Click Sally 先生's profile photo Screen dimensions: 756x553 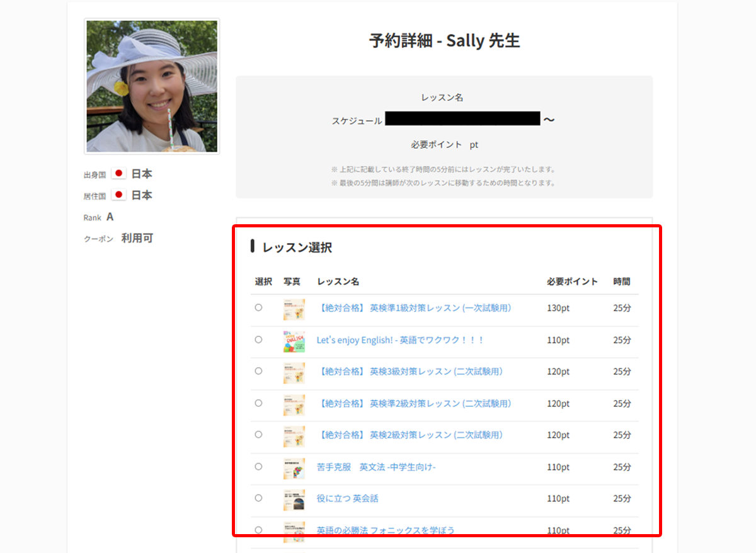pyautogui.click(x=152, y=86)
